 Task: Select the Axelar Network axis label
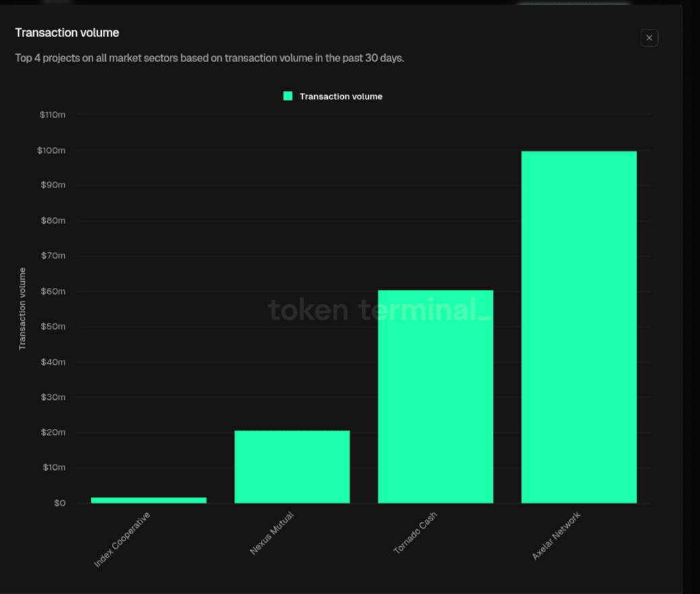tap(556, 536)
